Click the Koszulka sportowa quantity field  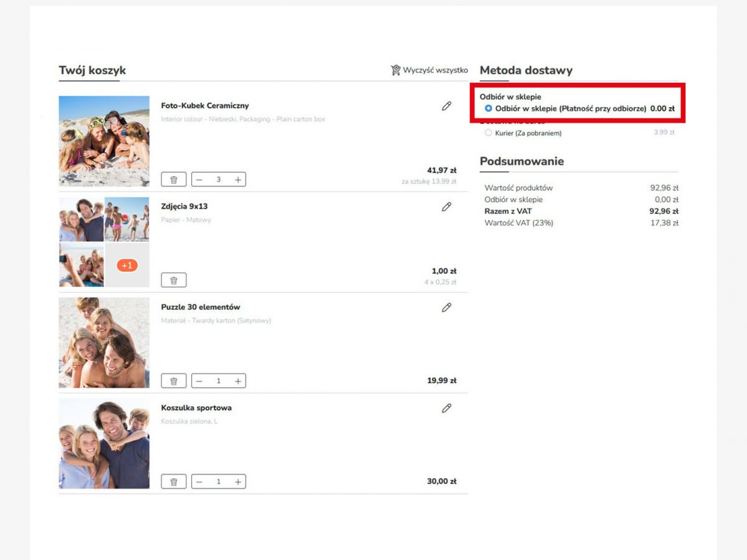[x=218, y=482]
